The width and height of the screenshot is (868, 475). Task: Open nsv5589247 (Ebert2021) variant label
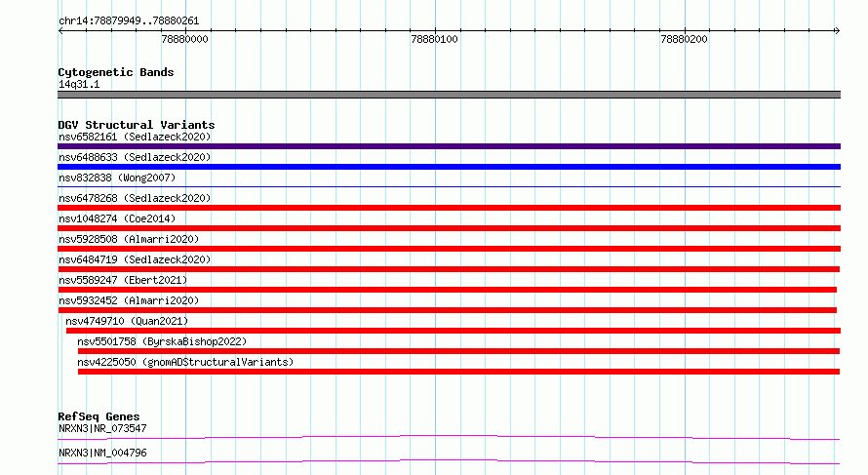pos(123,280)
